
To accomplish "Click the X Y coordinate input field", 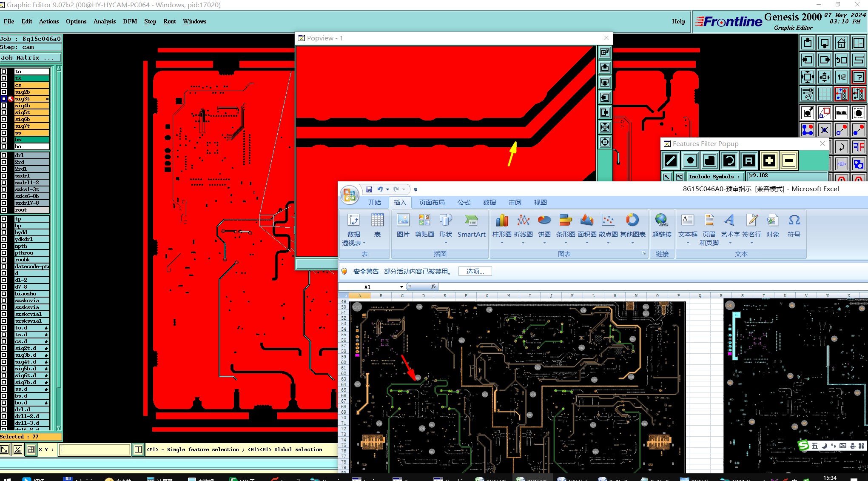I will tap(94, 450).
